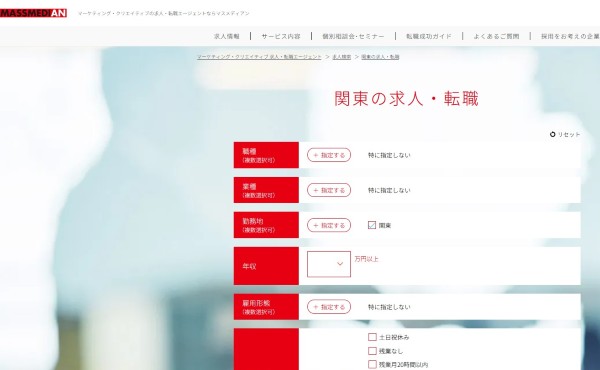Open the 求人情報 menu item
The width and height of the screenshot is (600, 370).
pyautogui.click(x=227, y=36)
